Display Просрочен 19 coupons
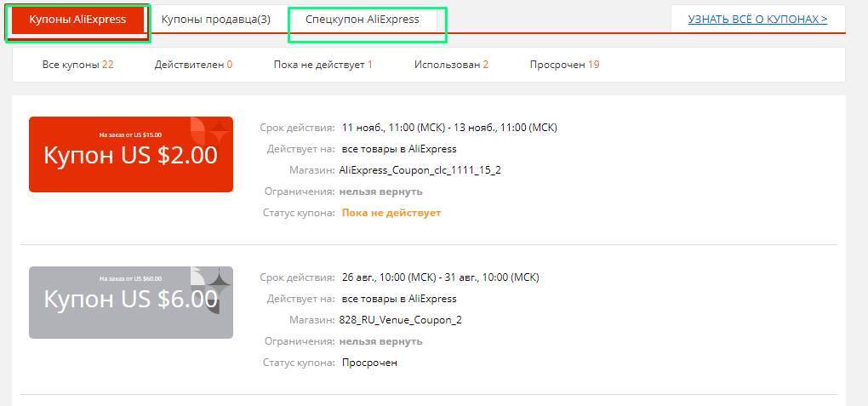The height and width of the screenshot is (406, 868). (x=564, y=65)
